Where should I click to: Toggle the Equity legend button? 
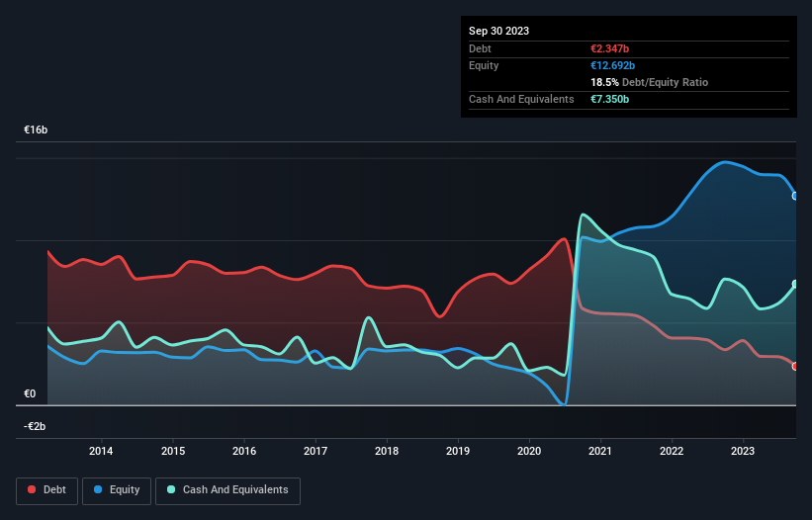tap(117, 490)
